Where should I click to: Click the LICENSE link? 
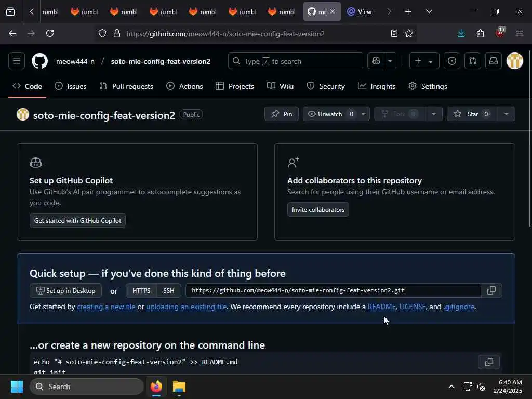coord(413,307)
